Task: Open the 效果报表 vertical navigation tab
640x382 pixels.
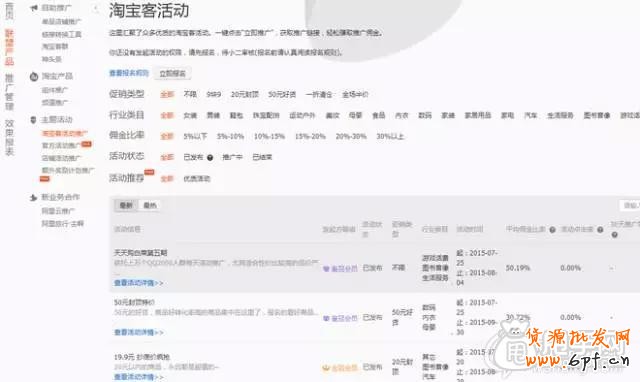Action: [x=9, y=138]
